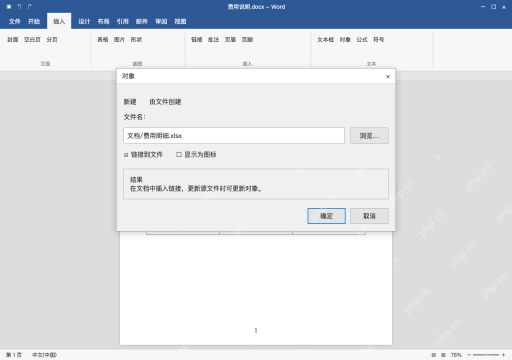512x360 pixels.
Task: Click the zoom out minus button
Action: coord(469,355)
